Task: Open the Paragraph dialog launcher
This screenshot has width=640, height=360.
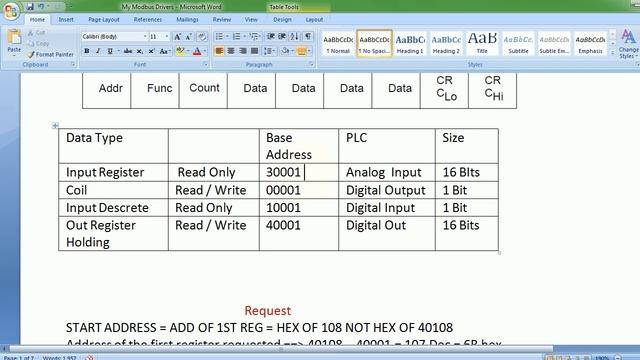Action: point(311,64)
